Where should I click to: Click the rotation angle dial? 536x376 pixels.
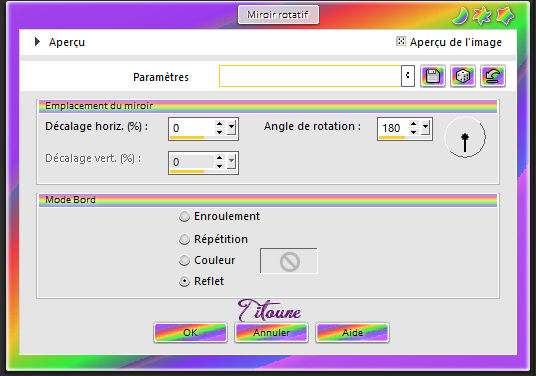tap(465, 137)
